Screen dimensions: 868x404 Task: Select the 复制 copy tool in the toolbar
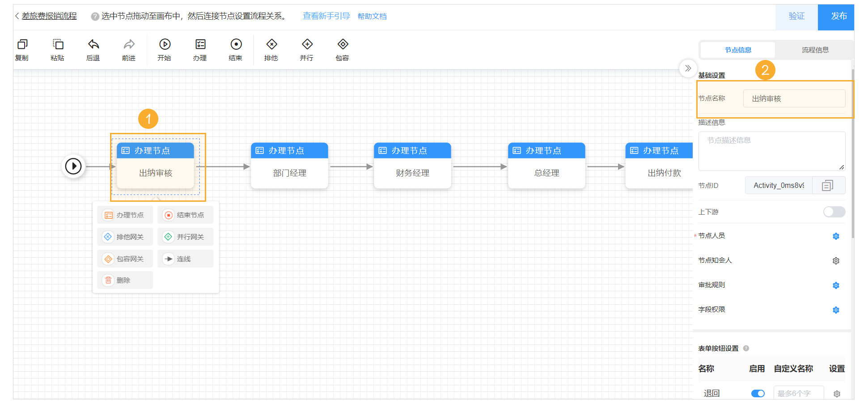coord(22,49)
